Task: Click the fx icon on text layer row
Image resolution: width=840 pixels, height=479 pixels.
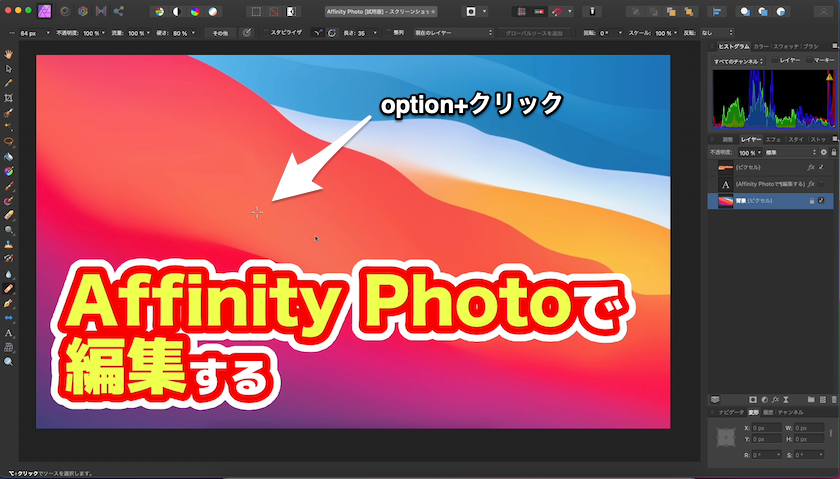Action: click(811, 184)
